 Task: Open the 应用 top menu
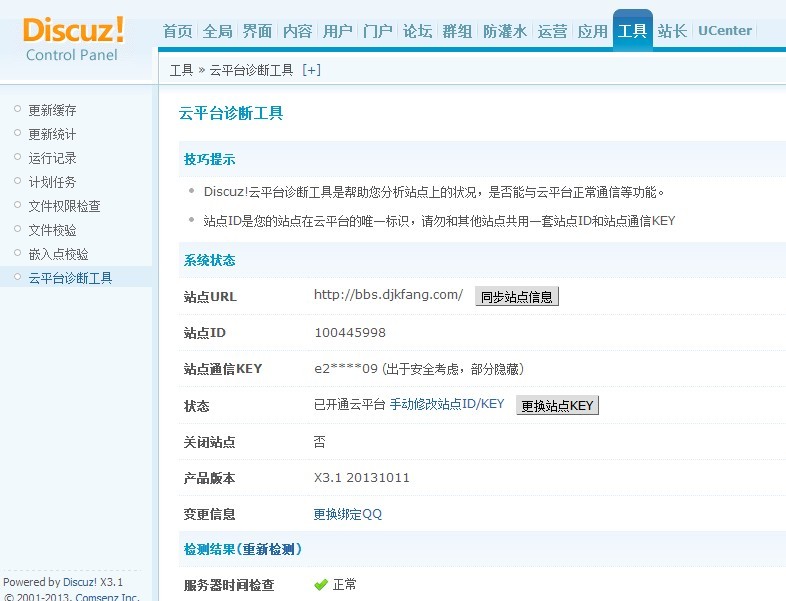593,31
